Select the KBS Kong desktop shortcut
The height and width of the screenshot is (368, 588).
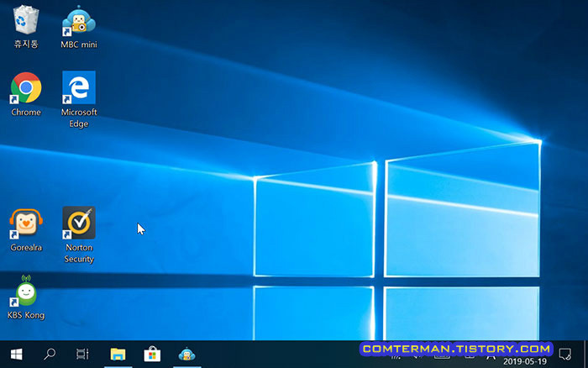point(26,297)
